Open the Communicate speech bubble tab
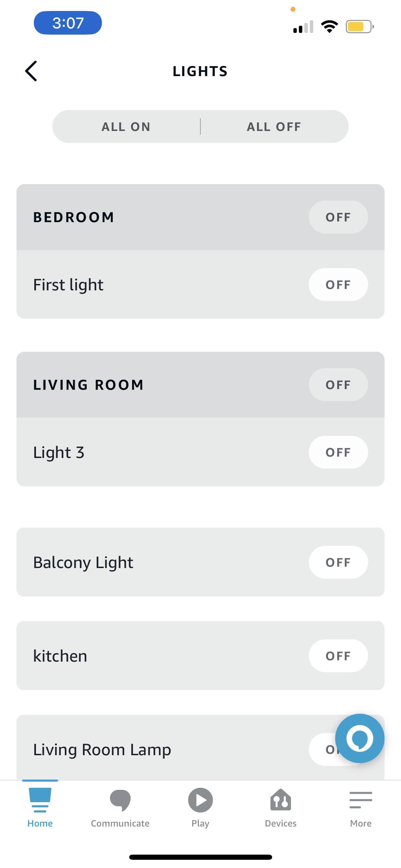The width and height of the screenshot is (401, 868). pyautogui.click(x=120, y=800)
